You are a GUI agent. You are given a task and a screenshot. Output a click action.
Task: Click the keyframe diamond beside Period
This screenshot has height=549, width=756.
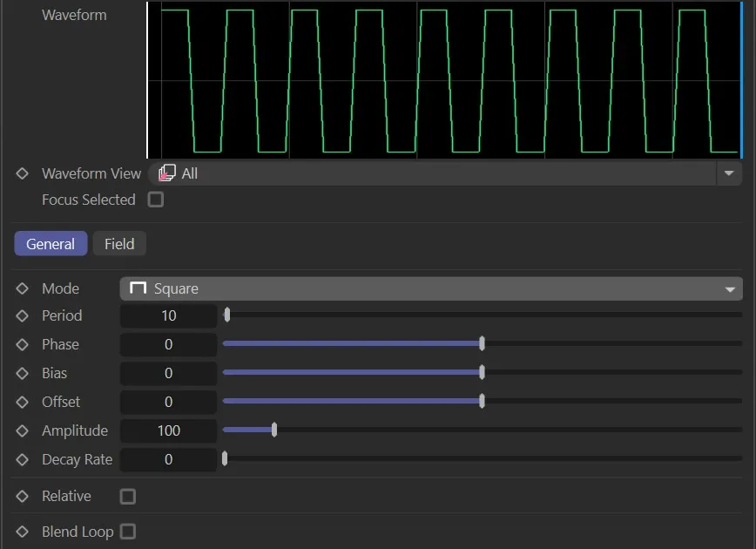pyautogui.click(x=23, y=315)
